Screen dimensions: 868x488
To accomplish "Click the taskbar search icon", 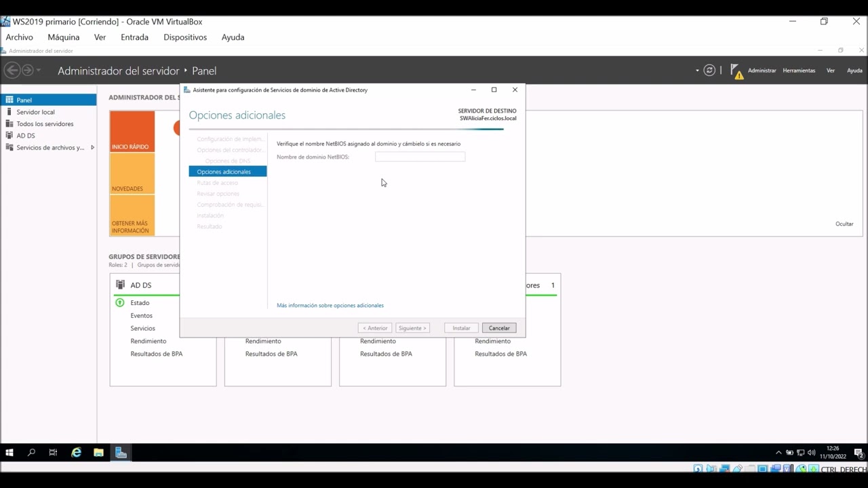I will pos(31,452).
